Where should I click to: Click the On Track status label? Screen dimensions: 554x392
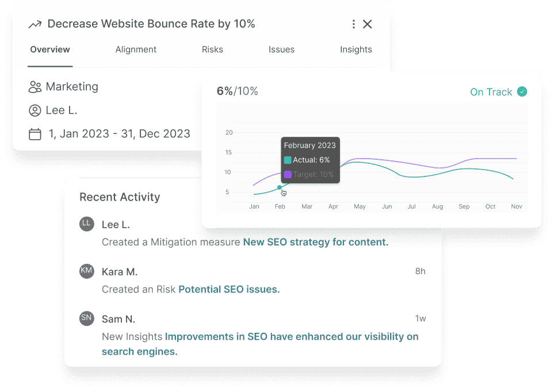tap(491, 92)
